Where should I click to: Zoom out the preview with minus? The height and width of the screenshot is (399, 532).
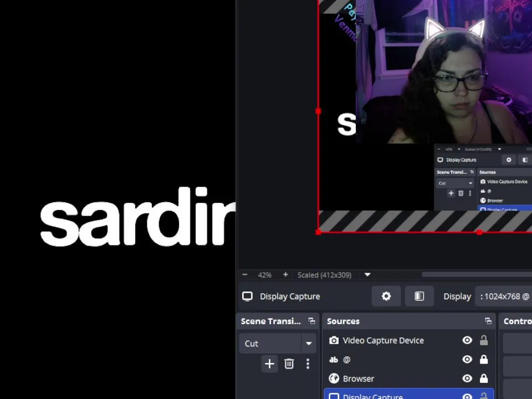click(245, 274)
